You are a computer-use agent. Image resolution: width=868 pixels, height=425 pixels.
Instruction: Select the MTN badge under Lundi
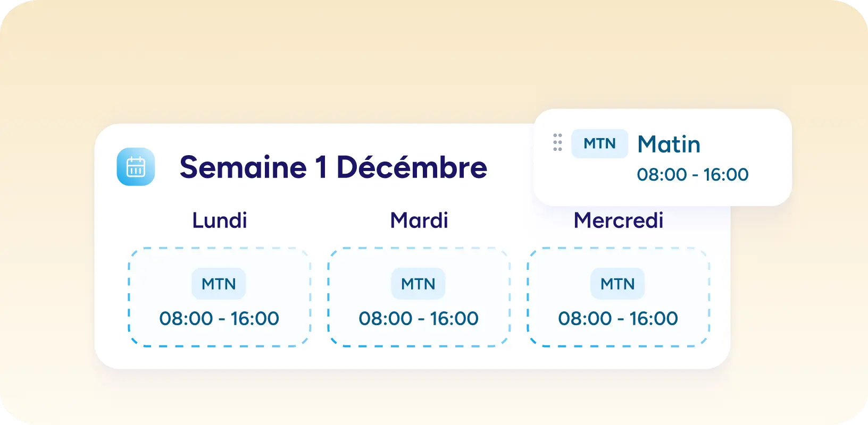(x=219, y=284)
